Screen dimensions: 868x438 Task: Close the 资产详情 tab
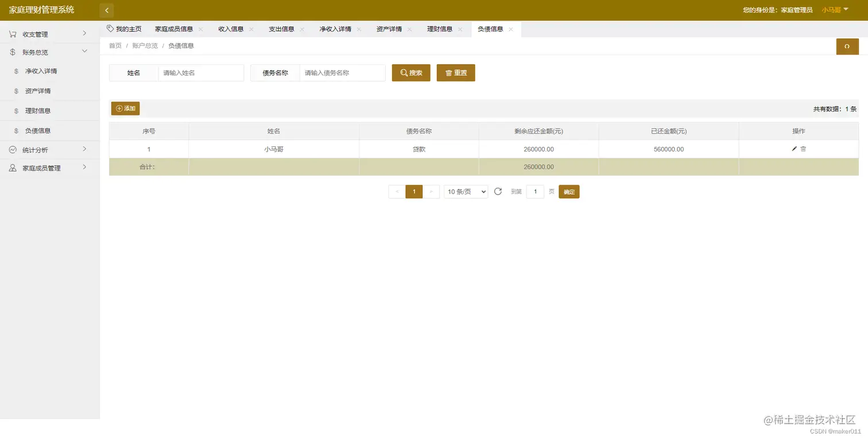click(409, 29)
